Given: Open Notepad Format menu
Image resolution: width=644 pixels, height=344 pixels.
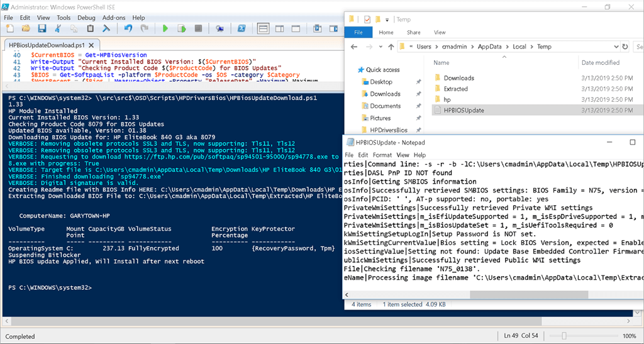Looking at the screenshot, I should point(382,155).
